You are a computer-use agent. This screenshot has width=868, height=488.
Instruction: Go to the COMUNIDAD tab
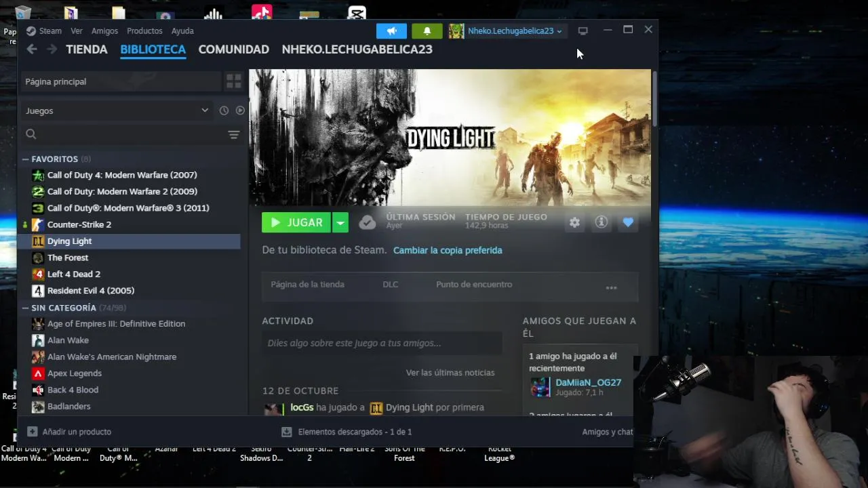click(x=234, y=49)
